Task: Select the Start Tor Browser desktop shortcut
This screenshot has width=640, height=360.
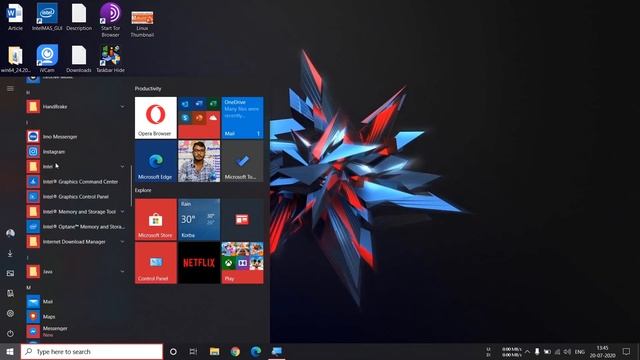Action: (x=111, y=20)
